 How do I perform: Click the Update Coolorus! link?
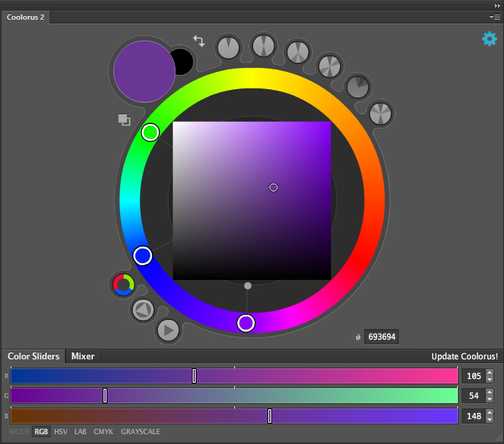464,356
